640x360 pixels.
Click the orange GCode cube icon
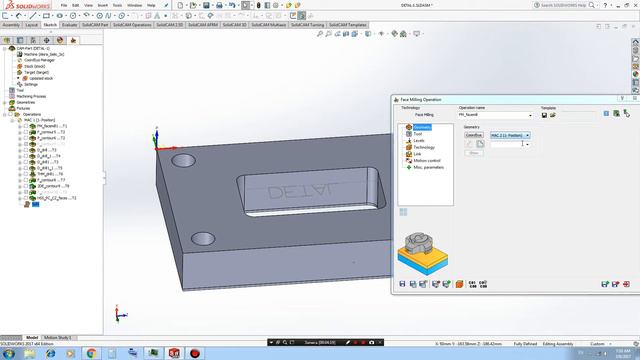(459, 284)
